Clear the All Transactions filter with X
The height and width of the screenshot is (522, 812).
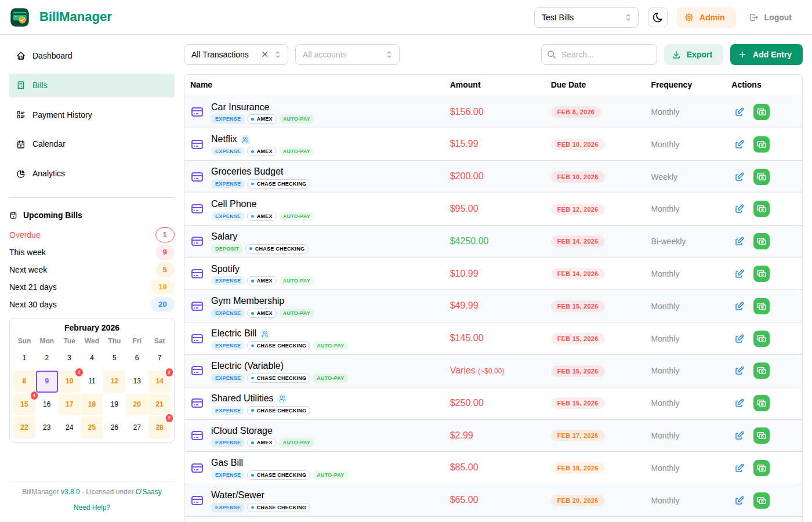pyautogui.click(x=264, y=55)
